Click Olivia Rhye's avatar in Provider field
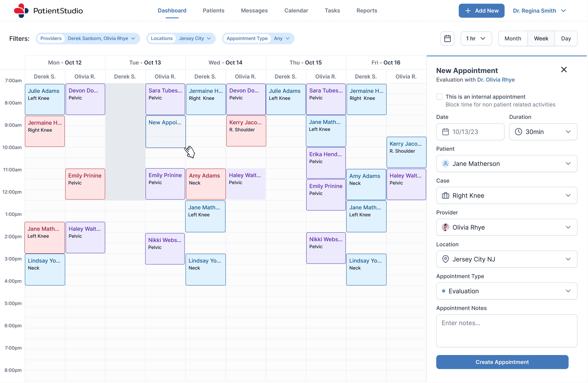588x383 pixels. click(445, 227)
